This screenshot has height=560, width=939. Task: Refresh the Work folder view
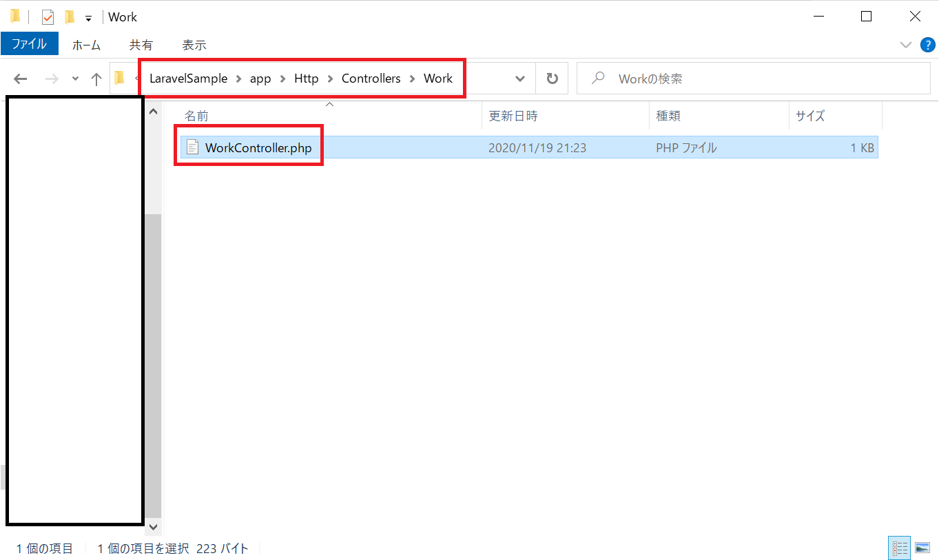point(552,79)
